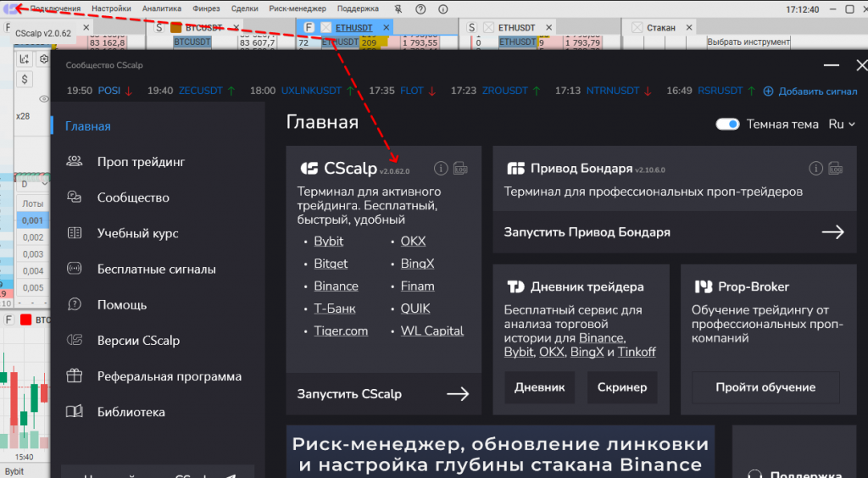Open the info icon in top menu bar
The image size is (868, 478).
[x=442, y=8]
